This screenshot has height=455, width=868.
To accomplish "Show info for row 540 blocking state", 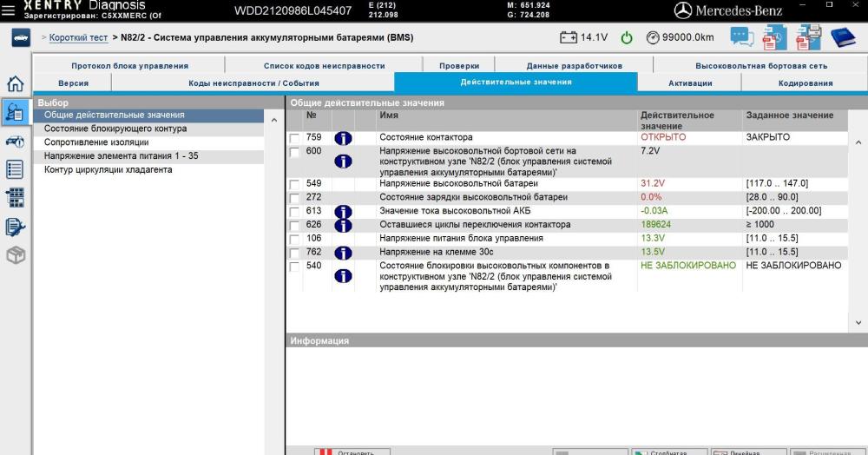I will point(343,275).
